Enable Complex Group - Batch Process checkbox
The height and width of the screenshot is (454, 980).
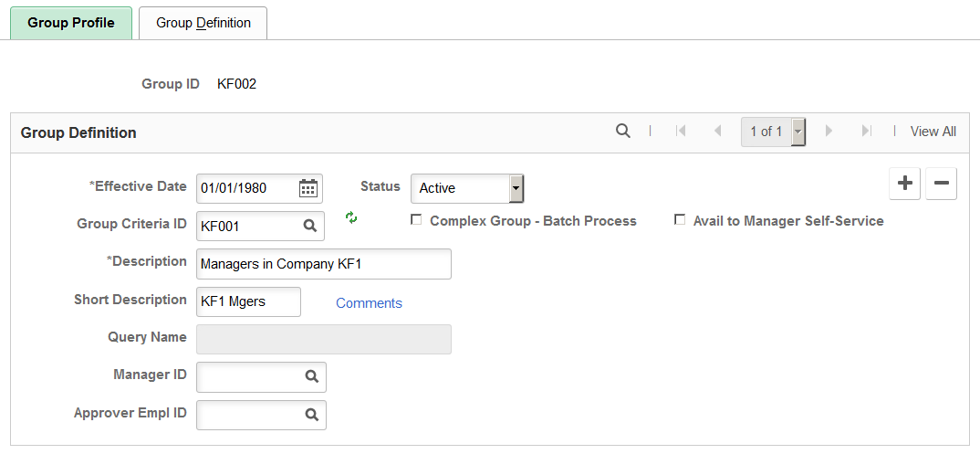[x=416, y=220]
